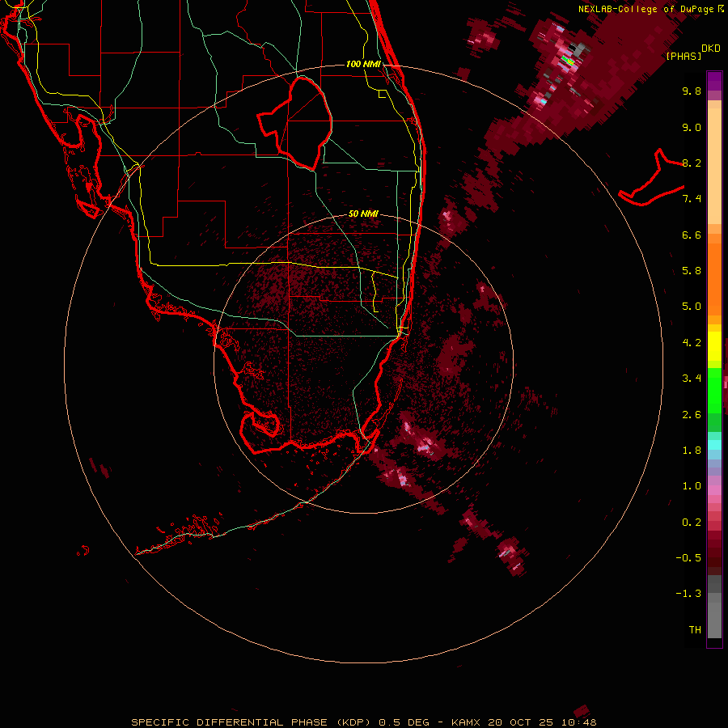
Task: Select the 4.2 scale value
Action: point(692,343)
